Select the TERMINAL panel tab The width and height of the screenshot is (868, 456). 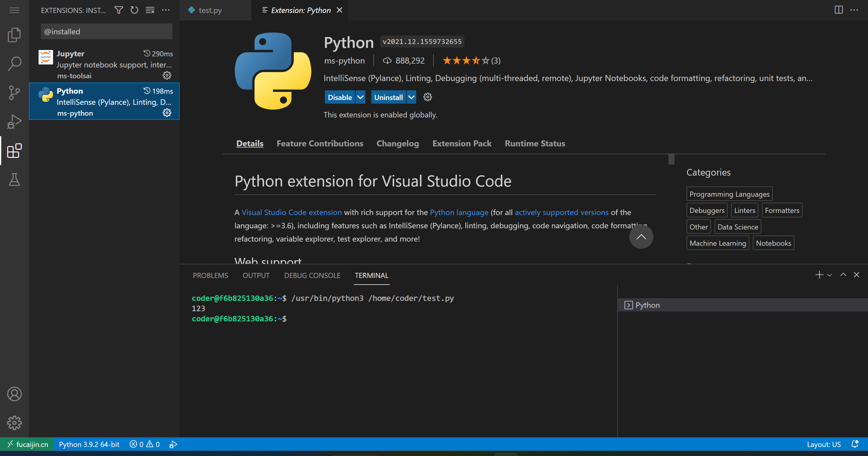372,276
